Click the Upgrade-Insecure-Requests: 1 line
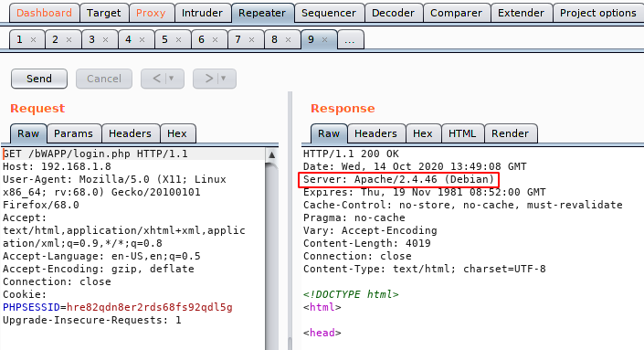 92,320
